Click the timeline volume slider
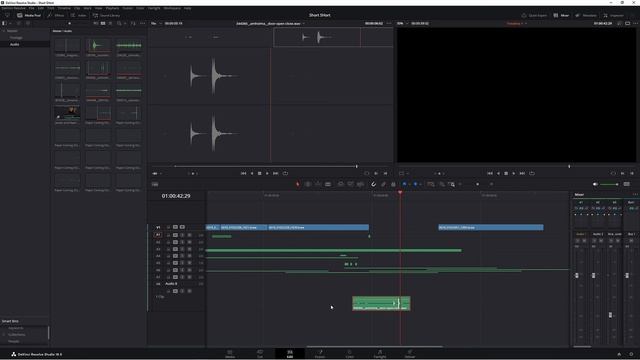 pyautogui.click(x=609, y=184)
